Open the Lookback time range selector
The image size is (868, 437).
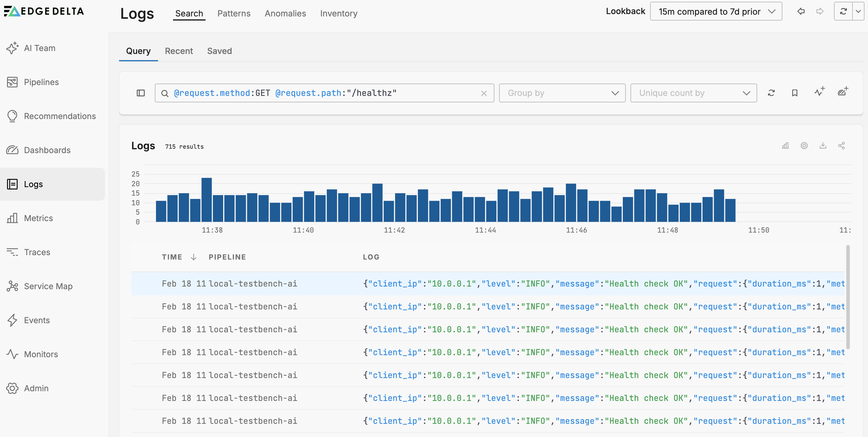coord(716,11)
